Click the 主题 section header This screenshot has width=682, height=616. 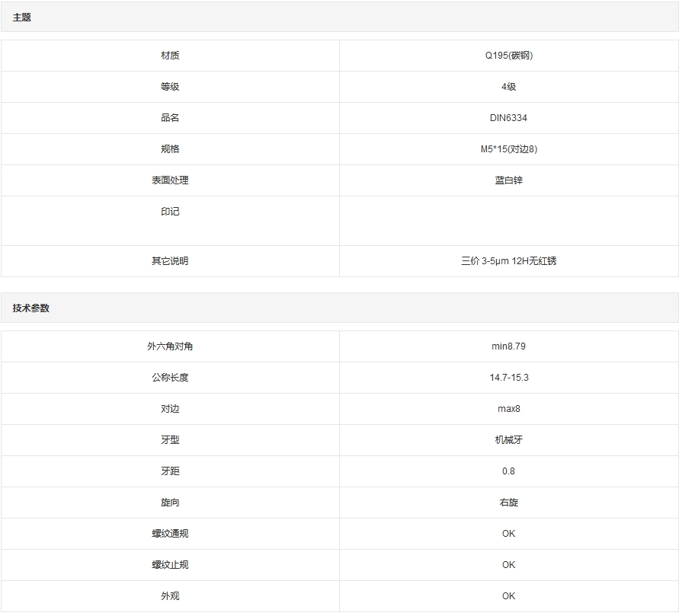[22, 18]
